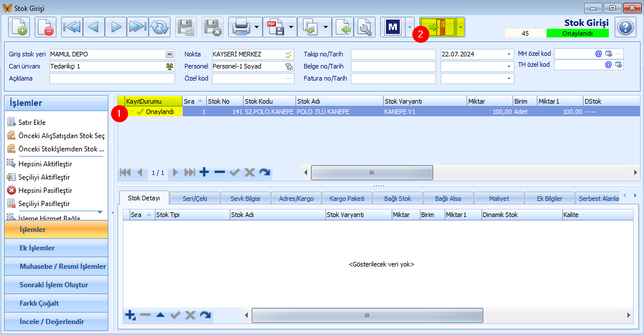
Task: Open PDF export dropdown arrow
Action: [291, 28]
